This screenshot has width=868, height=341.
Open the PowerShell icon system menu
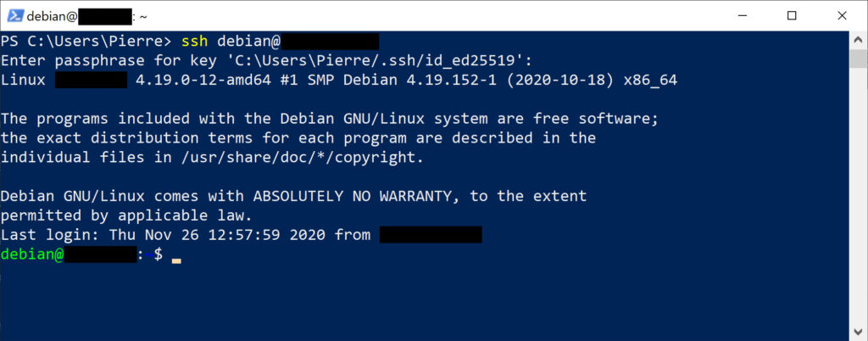15,15
